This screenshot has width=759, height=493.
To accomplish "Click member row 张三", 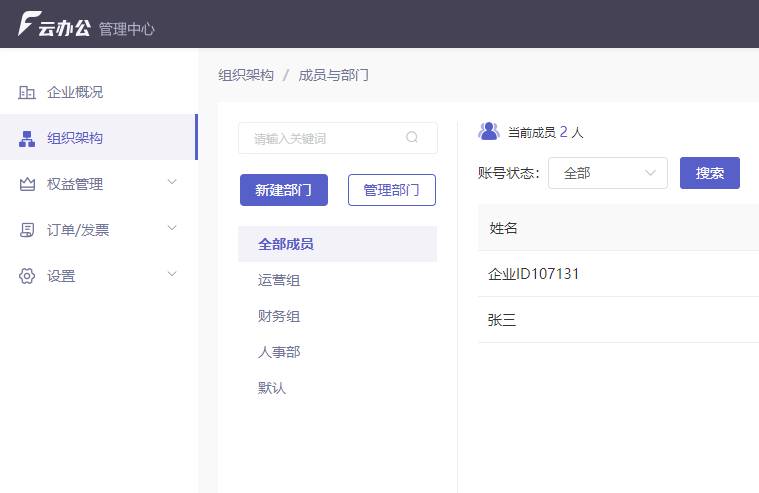I will [x=618, y=320].
